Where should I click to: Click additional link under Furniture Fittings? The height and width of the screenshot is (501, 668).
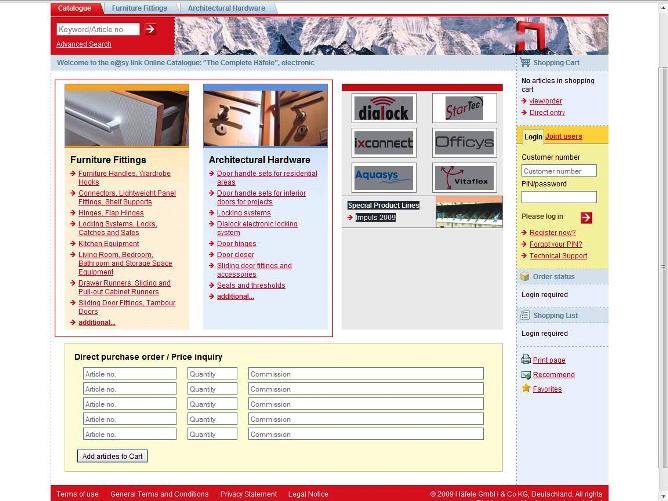pyautogui.click(x=97, y=322)
